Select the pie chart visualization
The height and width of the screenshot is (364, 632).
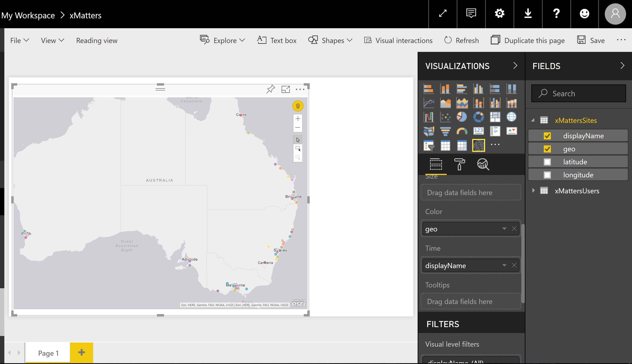click(462, 117)
